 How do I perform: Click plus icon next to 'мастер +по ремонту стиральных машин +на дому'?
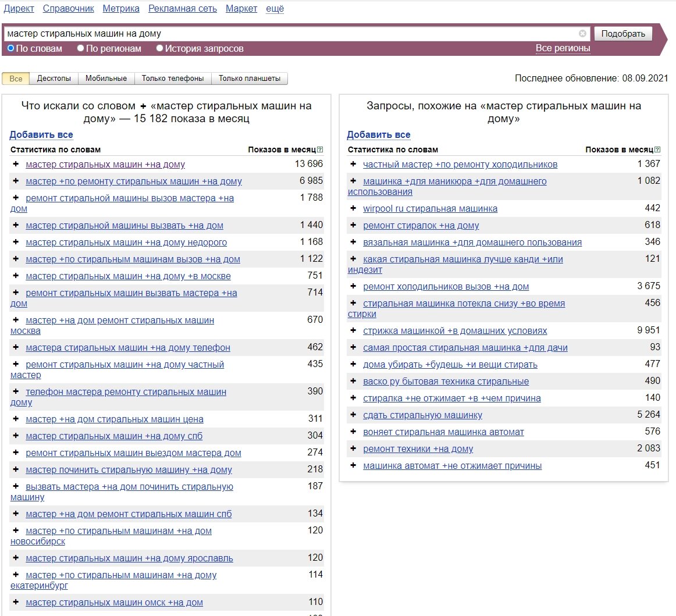pyautogui.click(x=16, y=181)
